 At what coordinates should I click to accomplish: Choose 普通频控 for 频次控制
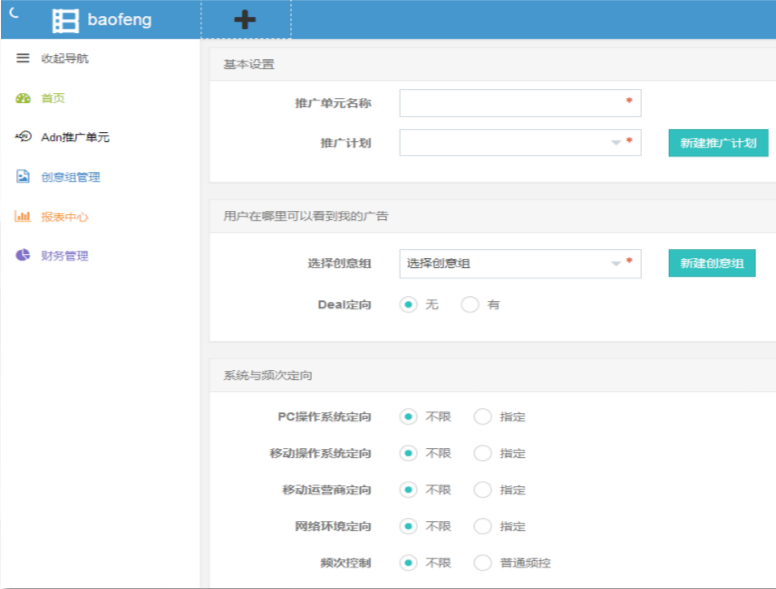point(483,563)
